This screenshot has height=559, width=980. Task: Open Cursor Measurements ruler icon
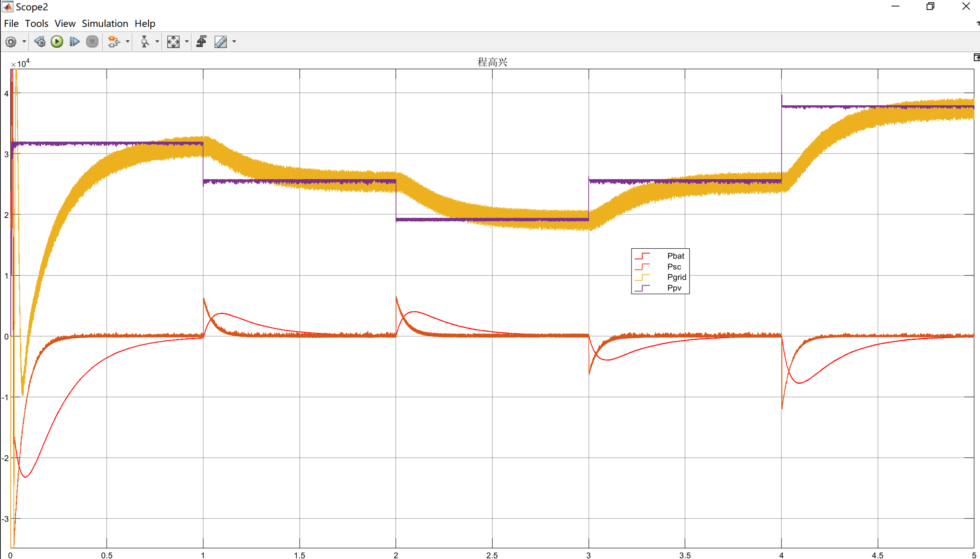click(221, 41)
